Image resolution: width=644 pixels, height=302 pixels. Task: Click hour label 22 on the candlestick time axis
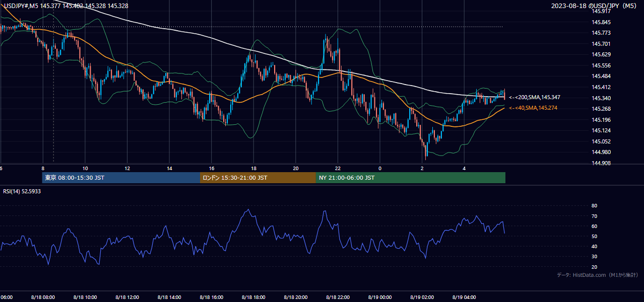pyautogui.click(x=338, y=168)
